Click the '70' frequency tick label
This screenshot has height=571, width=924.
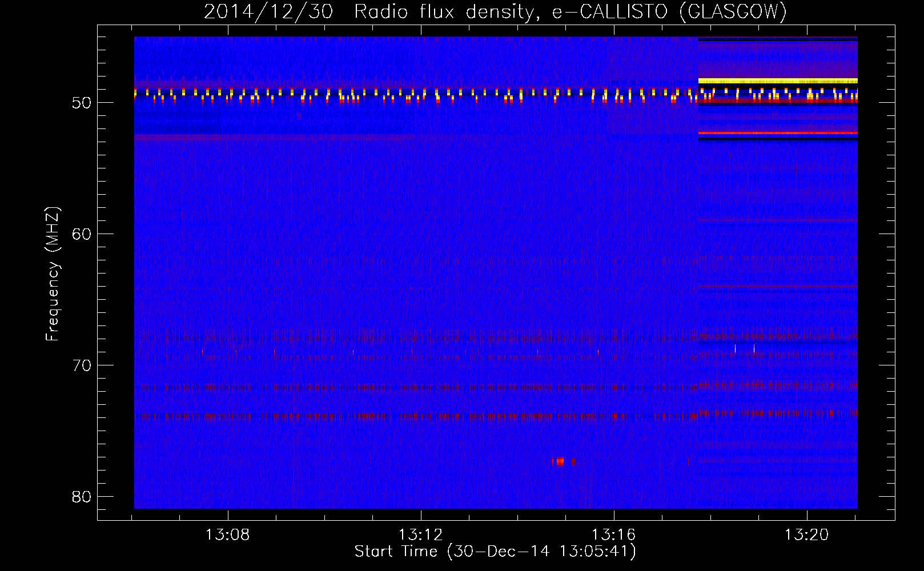tap(82, 365)
